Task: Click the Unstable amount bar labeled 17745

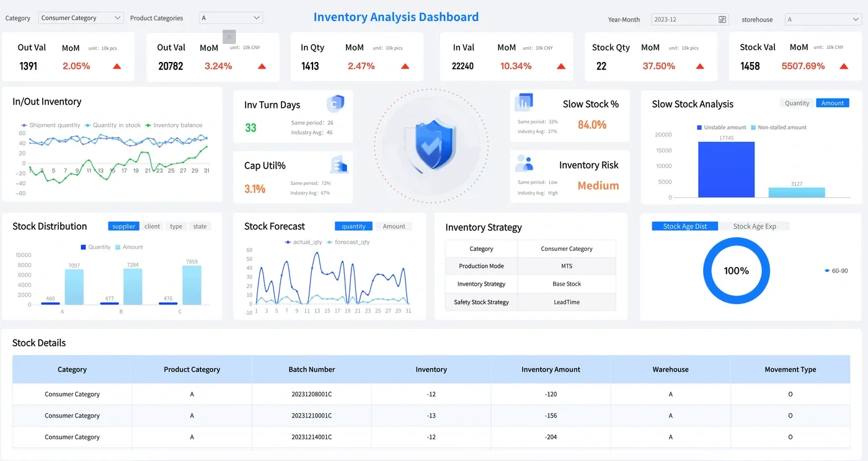Action: [726, 170]
